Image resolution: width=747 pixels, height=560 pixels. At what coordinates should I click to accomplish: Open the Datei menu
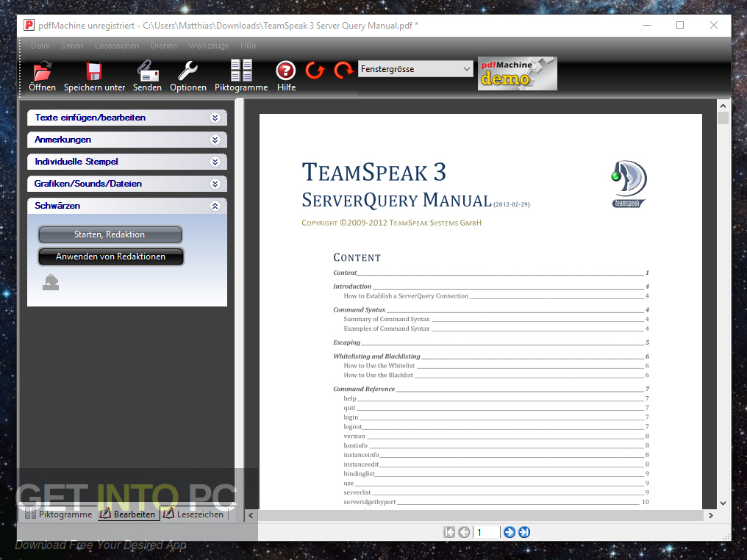coord(40,46)
